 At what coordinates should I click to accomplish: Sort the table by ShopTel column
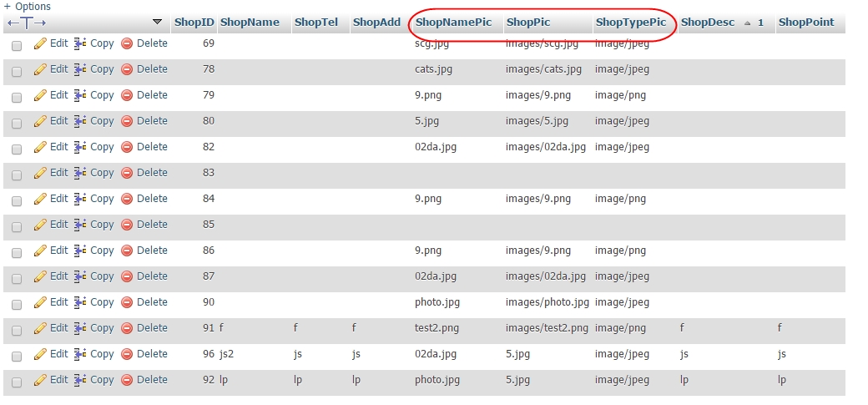tap(315, 23)
